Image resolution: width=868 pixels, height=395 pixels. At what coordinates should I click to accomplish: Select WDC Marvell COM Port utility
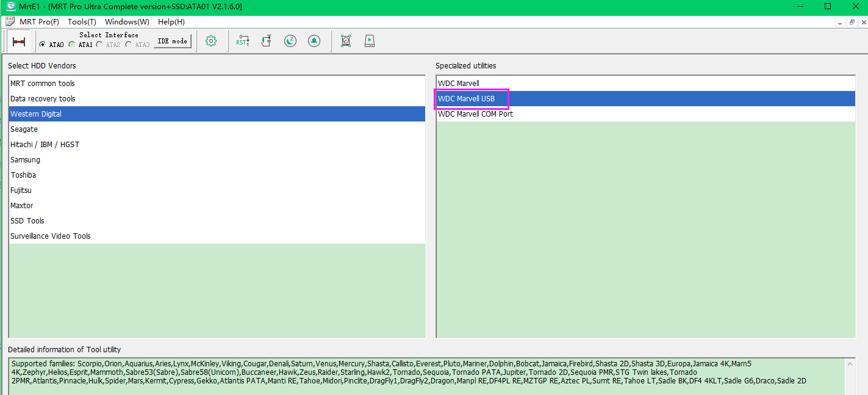[646, 114]
